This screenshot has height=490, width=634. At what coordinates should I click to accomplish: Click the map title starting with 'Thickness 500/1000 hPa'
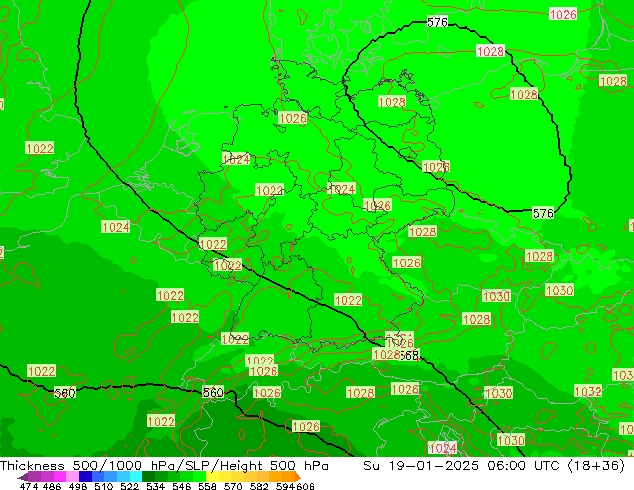pyautogui.click(x=164, y=466)
